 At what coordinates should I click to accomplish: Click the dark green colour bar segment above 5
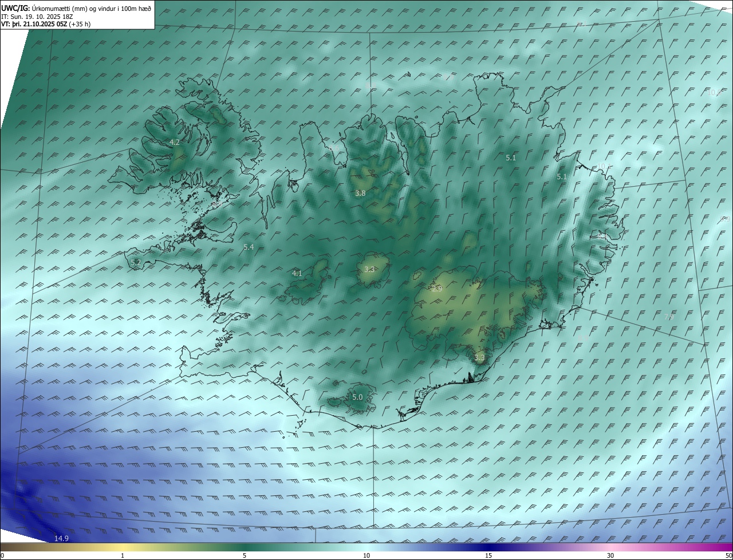tap(245, 547)
